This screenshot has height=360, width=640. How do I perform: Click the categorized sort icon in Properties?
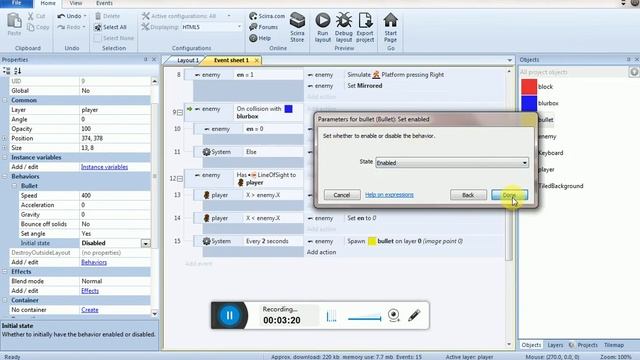click(x=7, y=71)
